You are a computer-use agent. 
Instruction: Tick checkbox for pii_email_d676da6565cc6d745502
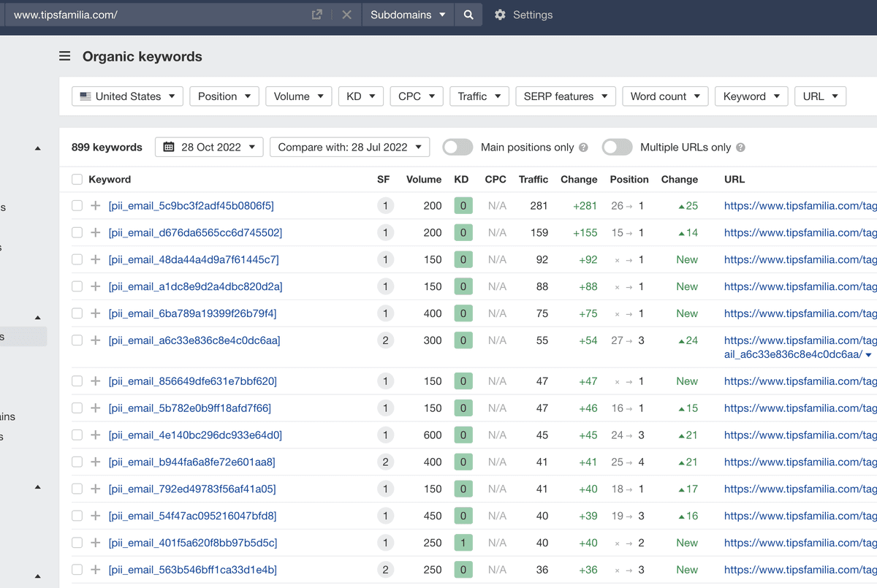point(77,233)
